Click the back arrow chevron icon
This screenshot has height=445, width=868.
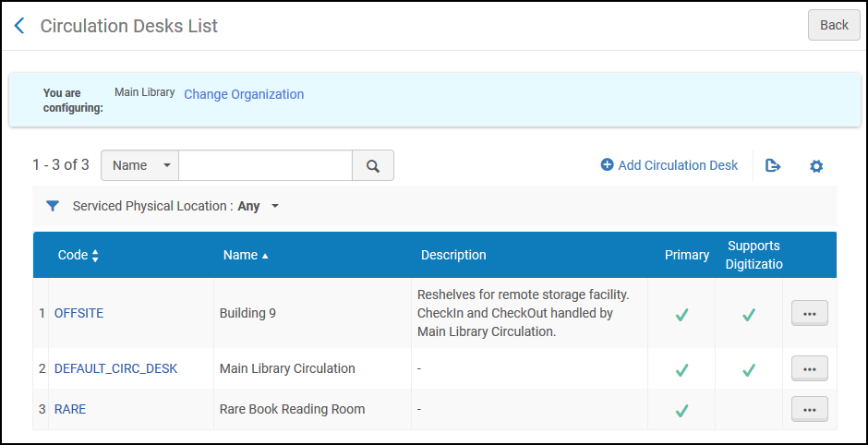pos(19,26)
